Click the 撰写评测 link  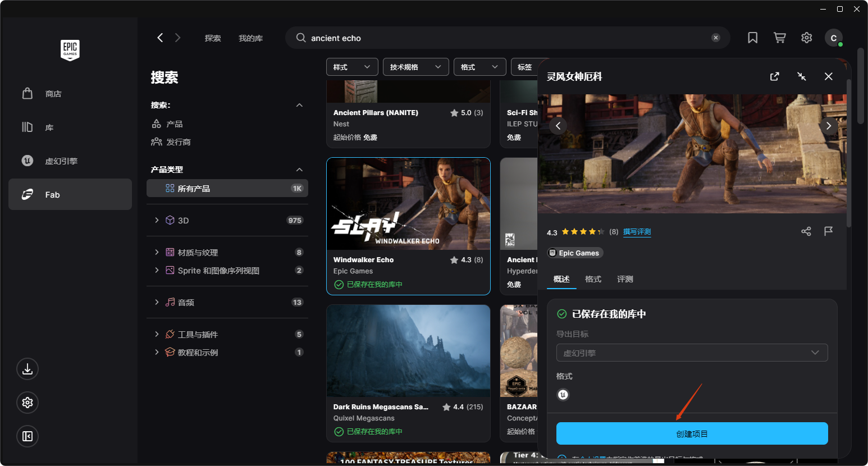[x=637, y=232]
